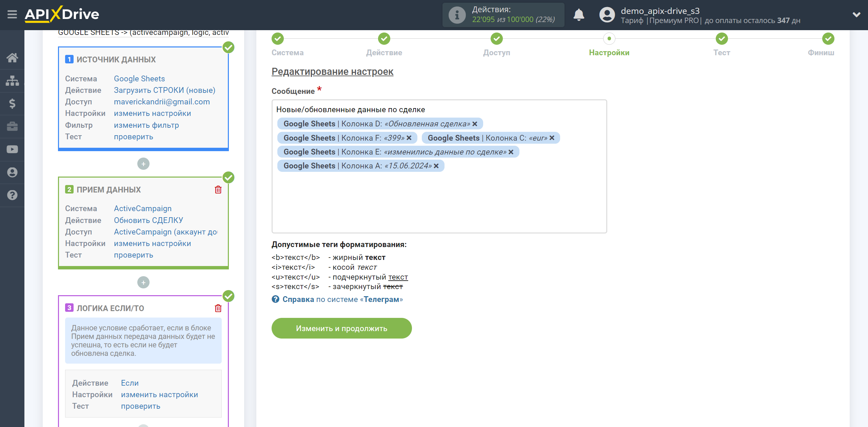
Task: Open Обновить СДЕЛКУ action link
Action: tap(149, 220)
